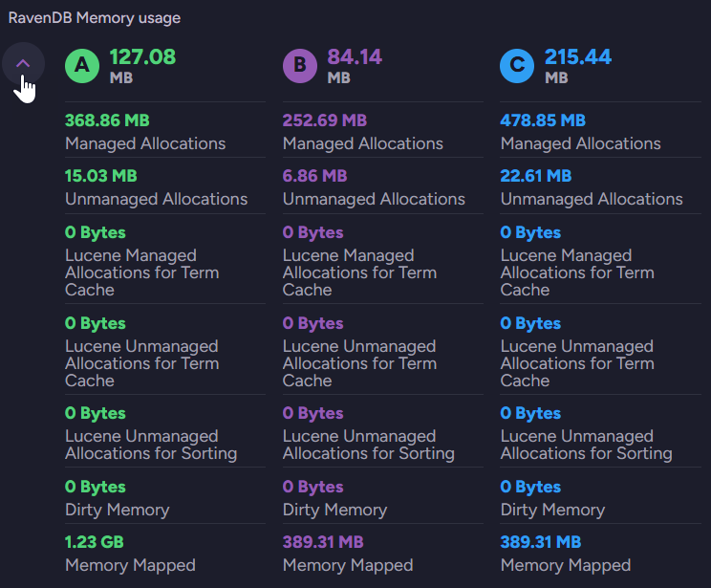Image resolution: width=711 pixels, height=588 pixels.
Task: Select the 6.86 MB unmanaged allocations value
Action: tap(314, 176)
